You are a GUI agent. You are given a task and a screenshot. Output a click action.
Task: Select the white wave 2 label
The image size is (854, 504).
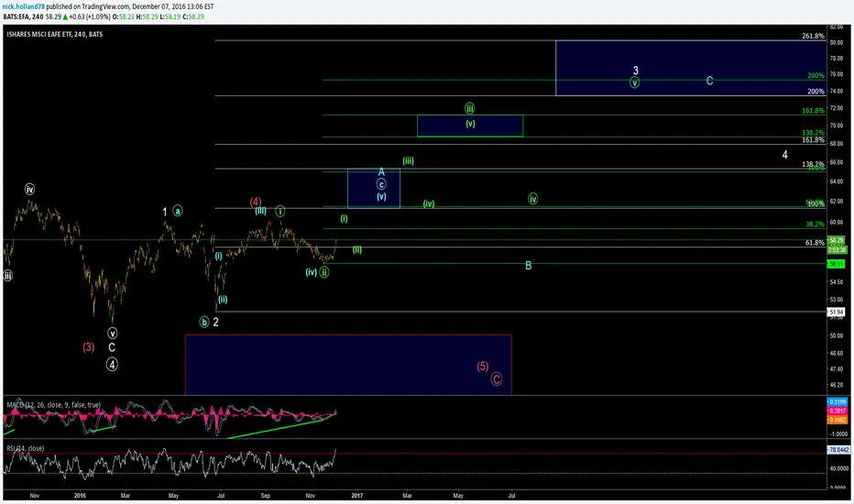[x=215, y=322]
